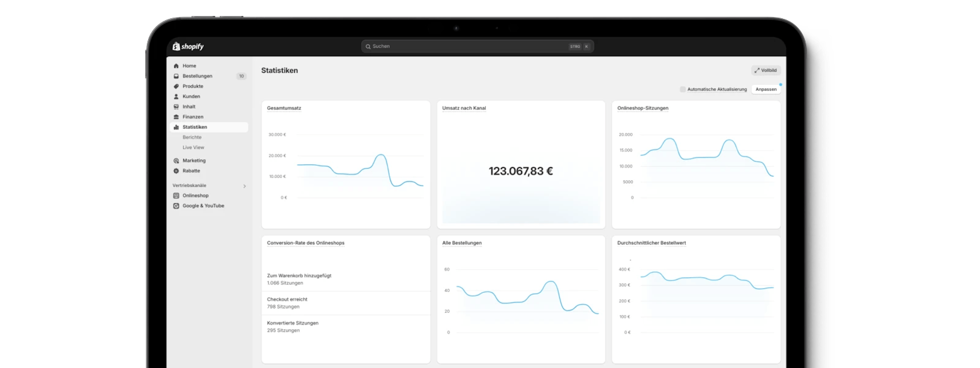Select Statistiken in the sidebar

pyautogui.click(x=195, y=127)
